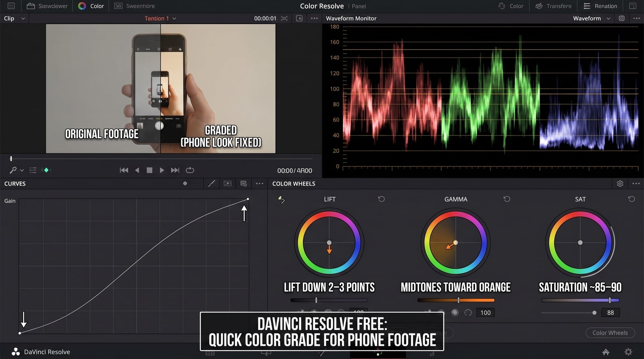Click the saturation slider handle near 88
Screen dimensions: 644x359
tap(594, 313)
